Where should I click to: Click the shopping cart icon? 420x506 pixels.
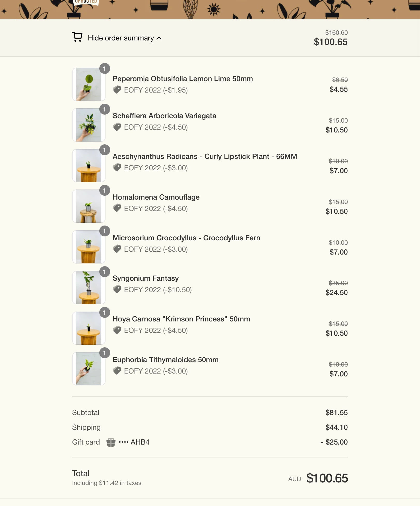point(77,37)
